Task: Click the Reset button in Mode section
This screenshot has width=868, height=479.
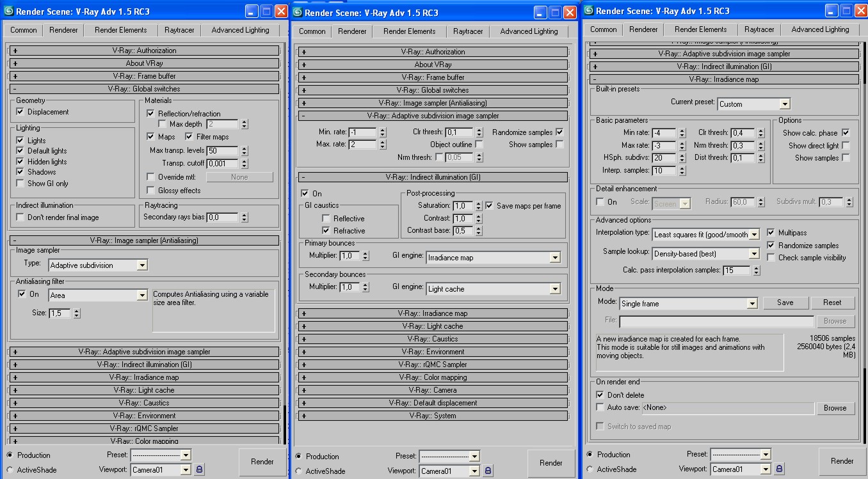Action: (x=833, y=302)
